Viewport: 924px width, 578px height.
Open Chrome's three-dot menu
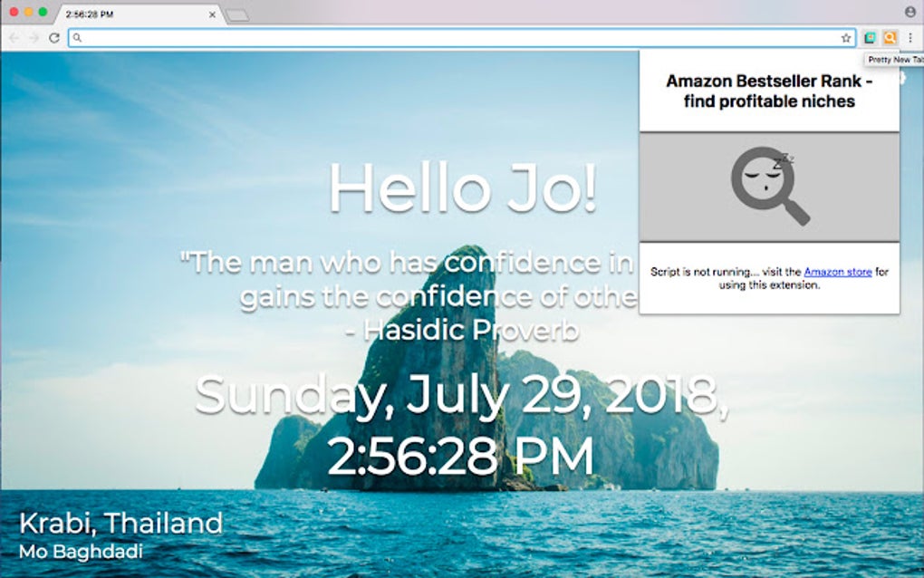[910, 37]
